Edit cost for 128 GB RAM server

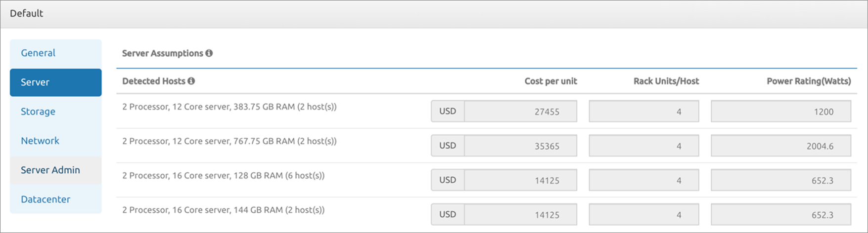(x=520, y=180)
